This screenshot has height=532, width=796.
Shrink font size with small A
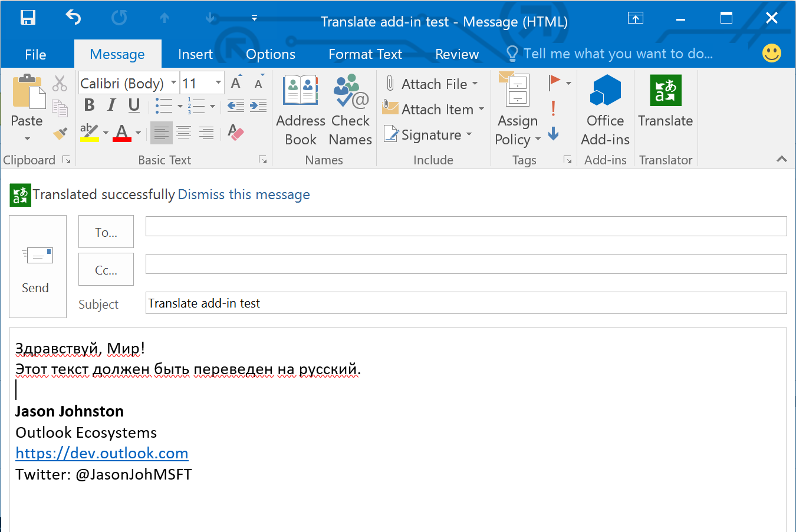tap(258, 83)
